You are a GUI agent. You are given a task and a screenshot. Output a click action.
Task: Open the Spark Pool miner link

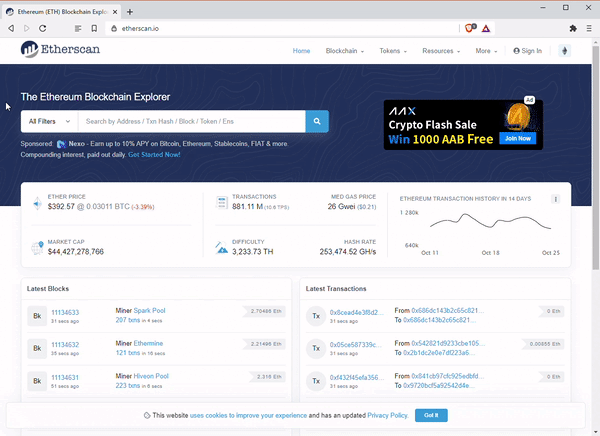click(149, 310)
